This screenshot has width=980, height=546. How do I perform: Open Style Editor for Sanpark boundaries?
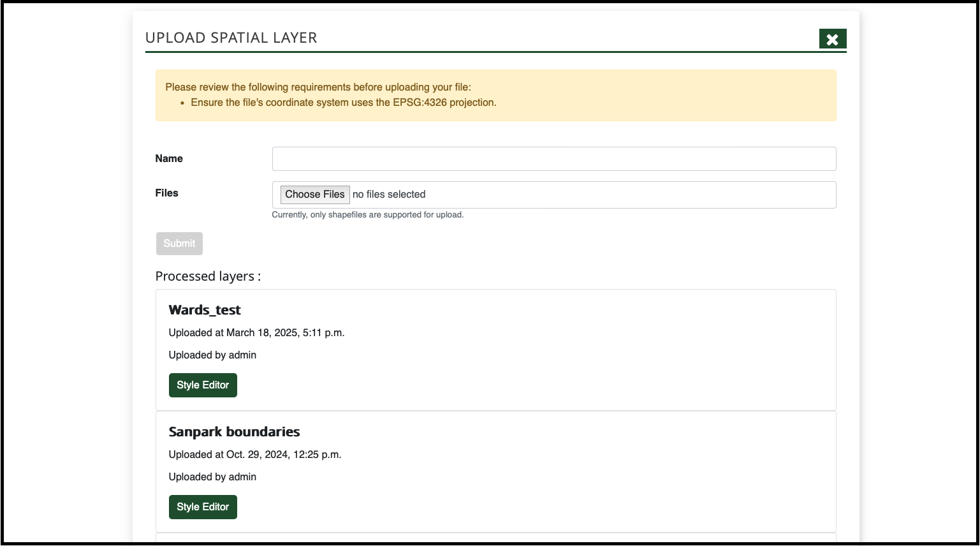coord(203,507)
